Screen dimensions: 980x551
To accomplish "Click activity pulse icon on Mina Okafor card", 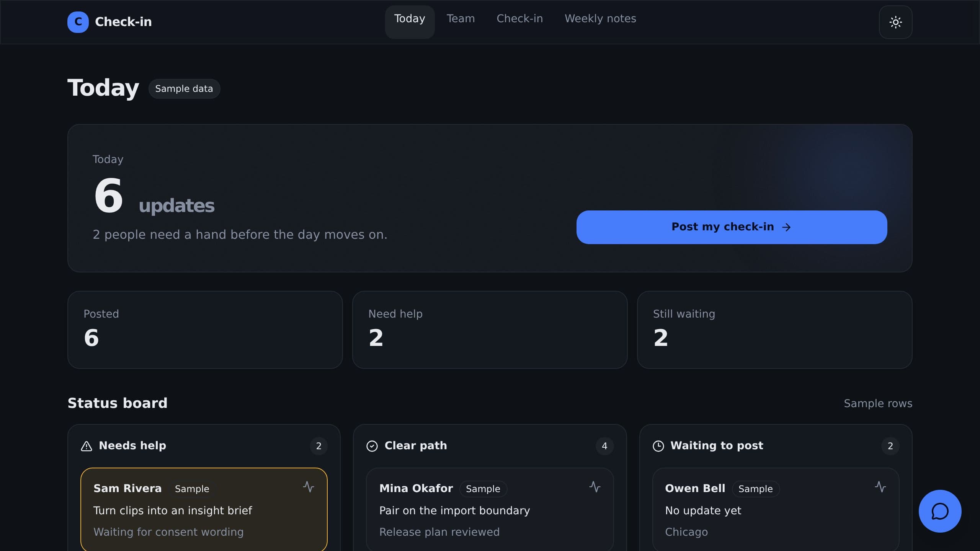I will (x=595, y=487).
